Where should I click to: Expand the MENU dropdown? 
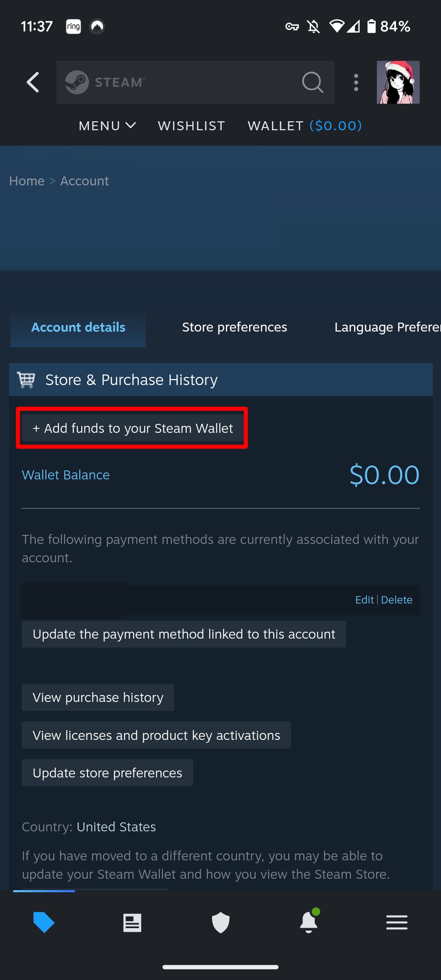click(107, 126)
